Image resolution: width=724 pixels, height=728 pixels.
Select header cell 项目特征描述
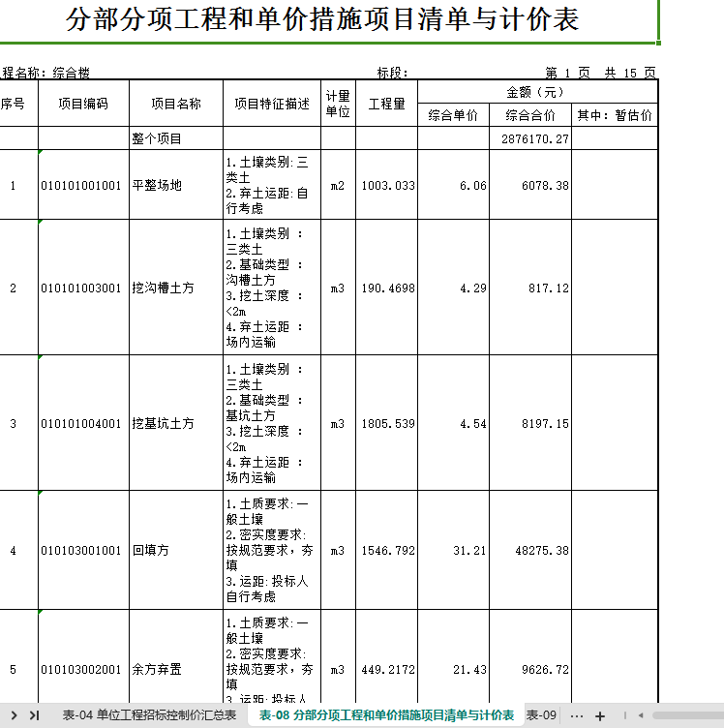(x=272, y=103)
